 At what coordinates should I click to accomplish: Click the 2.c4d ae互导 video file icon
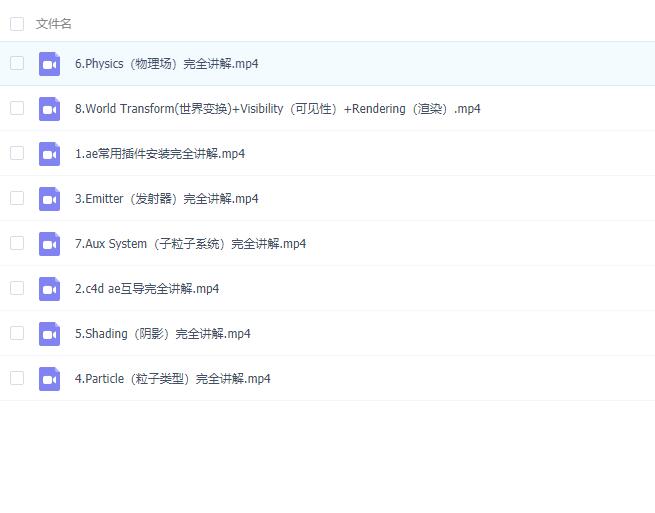(x=49, y=289)
